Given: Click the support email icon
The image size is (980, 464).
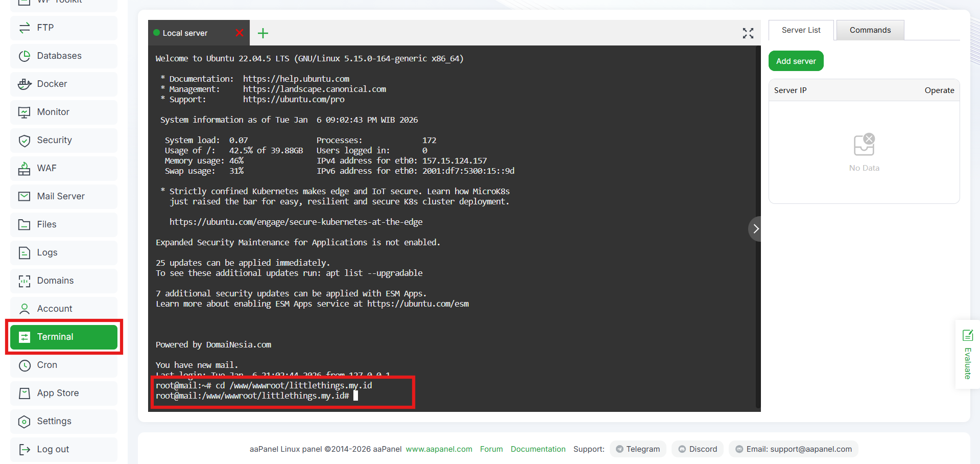Looking at the screenshot, I should pos(739,449).
